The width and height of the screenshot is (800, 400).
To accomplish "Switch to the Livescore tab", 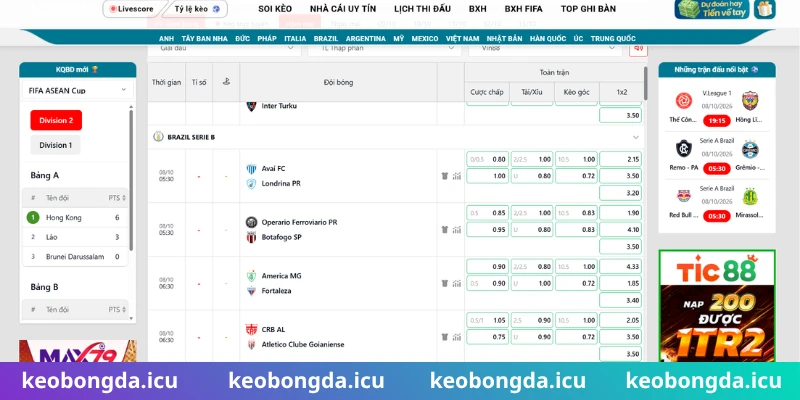I will pyautogui.click(x=134, y=9).
